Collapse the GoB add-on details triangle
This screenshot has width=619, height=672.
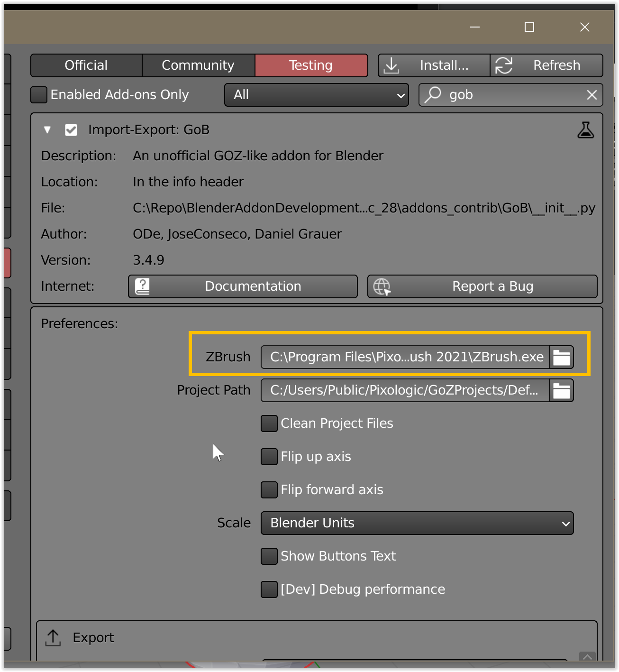pyautogui.click(x=47, y=130)
